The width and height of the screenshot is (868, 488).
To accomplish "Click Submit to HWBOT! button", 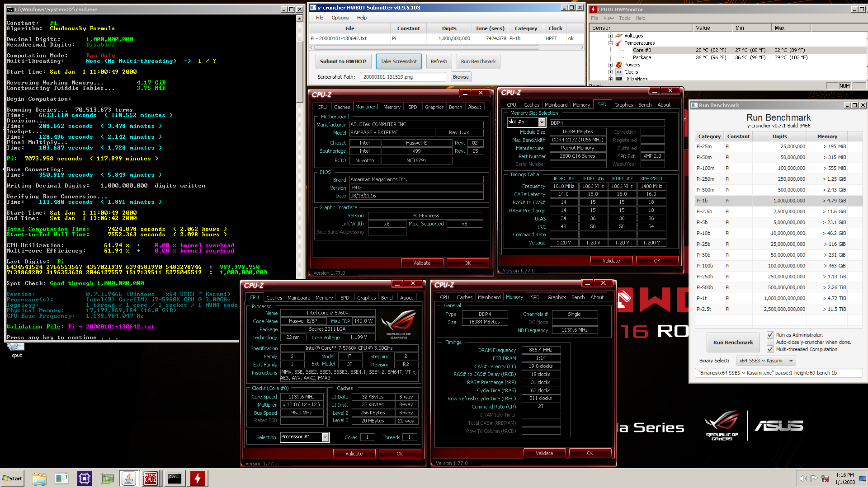I will [x=343, y=61].
